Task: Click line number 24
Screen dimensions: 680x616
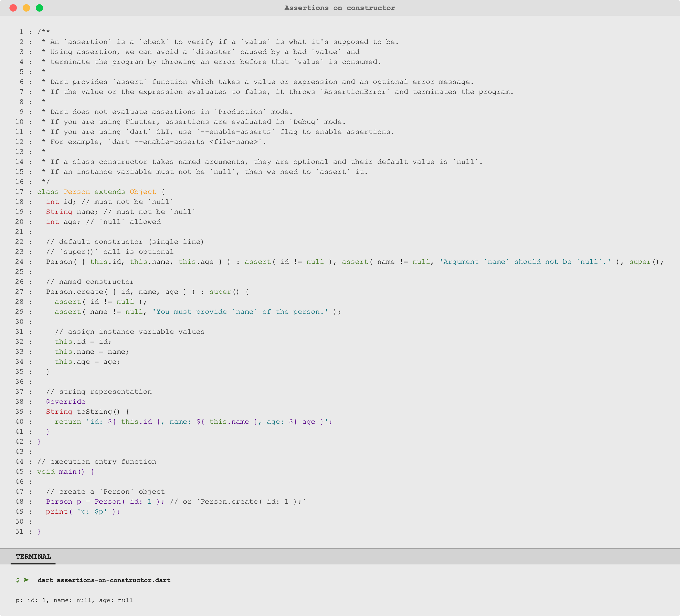Action: click(x=19, y=261)
